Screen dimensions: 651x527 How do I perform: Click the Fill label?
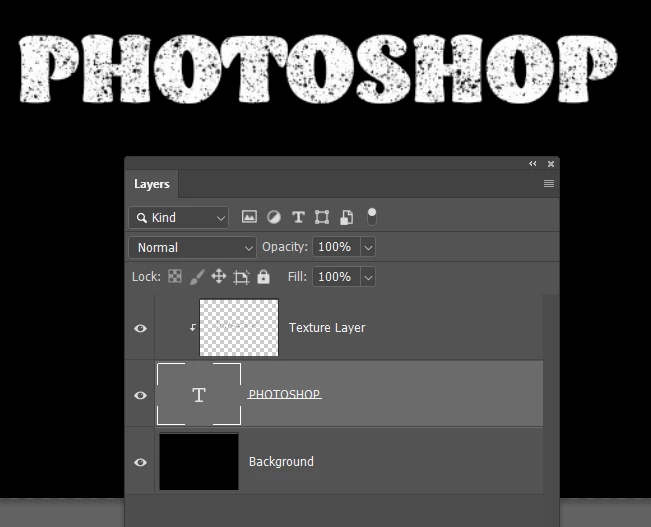297,277
